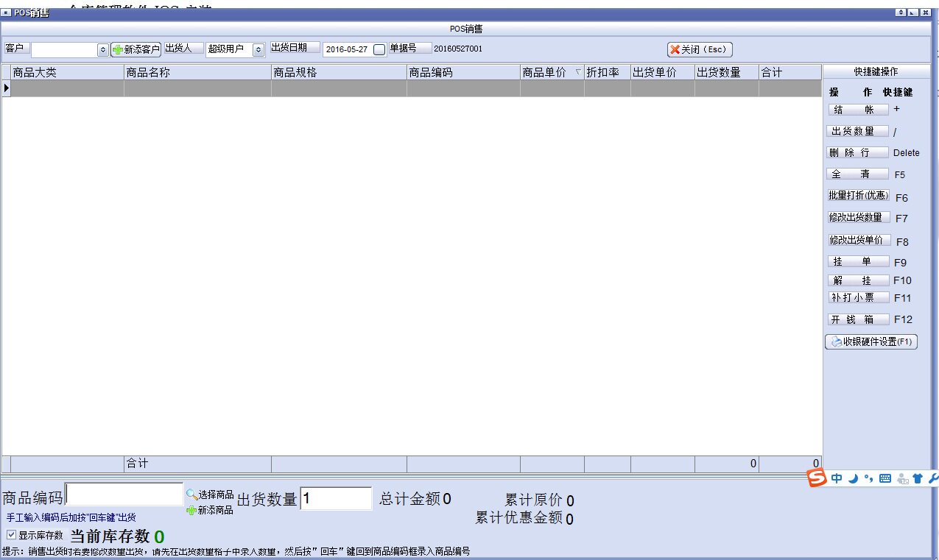Click the 解挂 button
Screen dimensions: 939x560
pos(858,280)
